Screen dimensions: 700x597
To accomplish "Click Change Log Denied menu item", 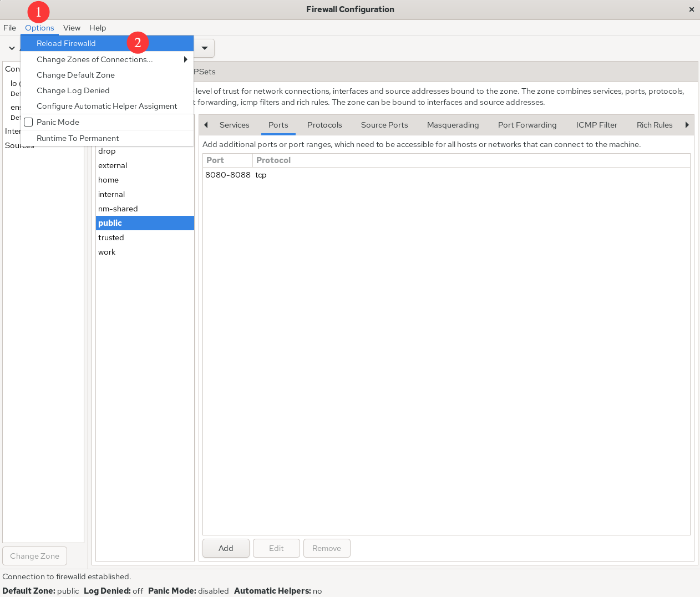I will pos(73,90).
